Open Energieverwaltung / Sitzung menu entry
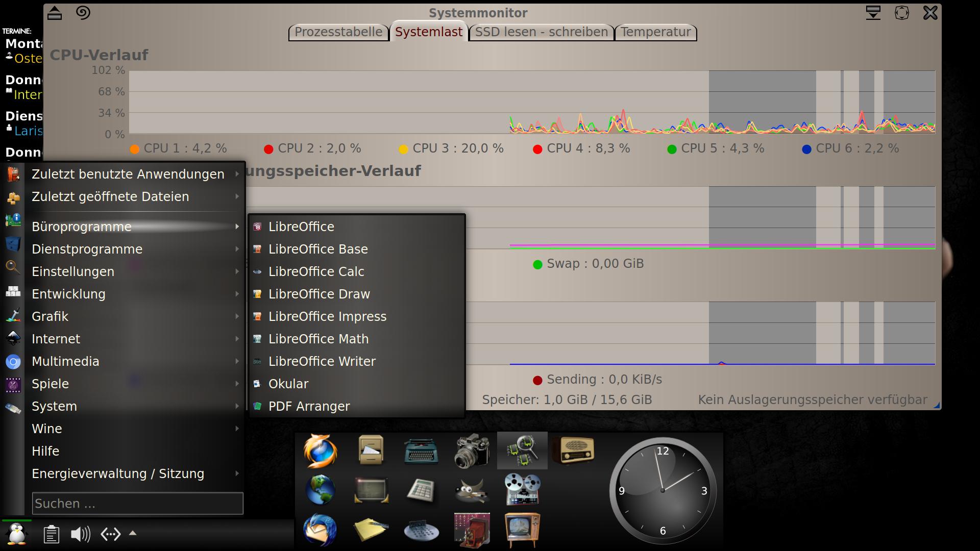 point(136,473)
